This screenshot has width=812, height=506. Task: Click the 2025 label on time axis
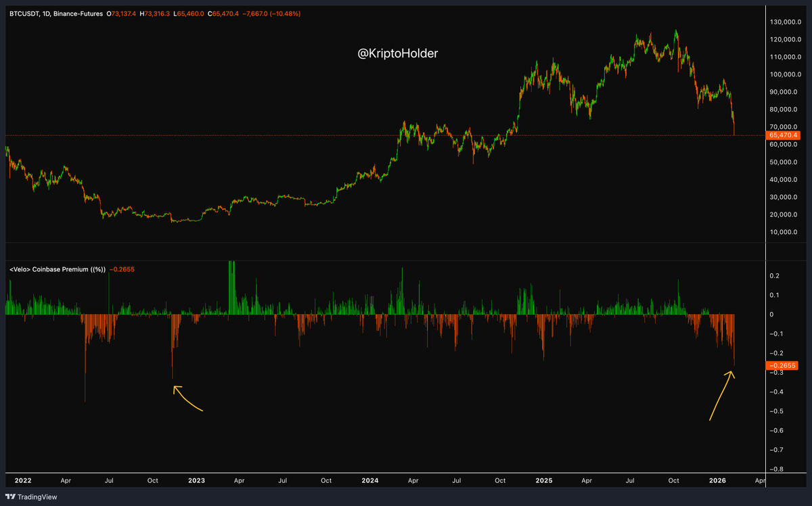544,480
